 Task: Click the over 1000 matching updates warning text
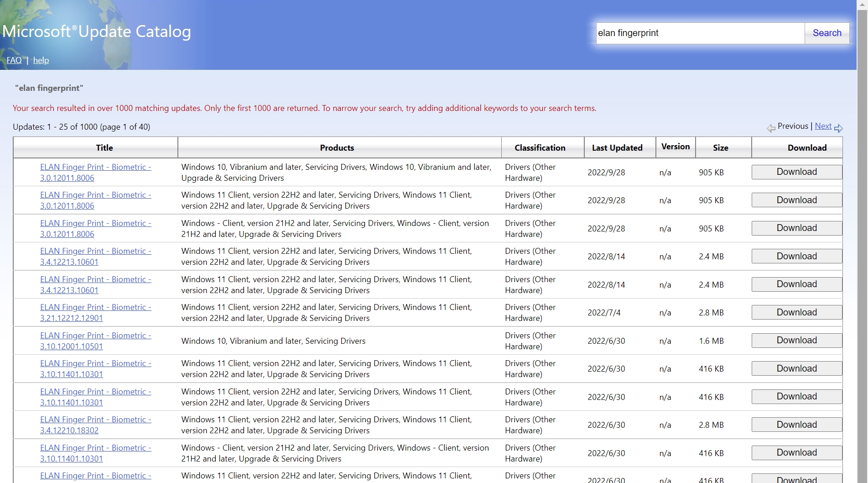click(304, 108)
